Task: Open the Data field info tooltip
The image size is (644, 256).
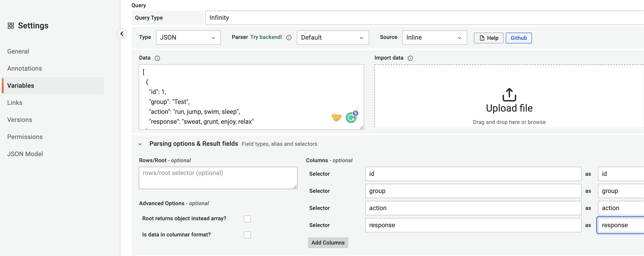Action: (157, 58)
